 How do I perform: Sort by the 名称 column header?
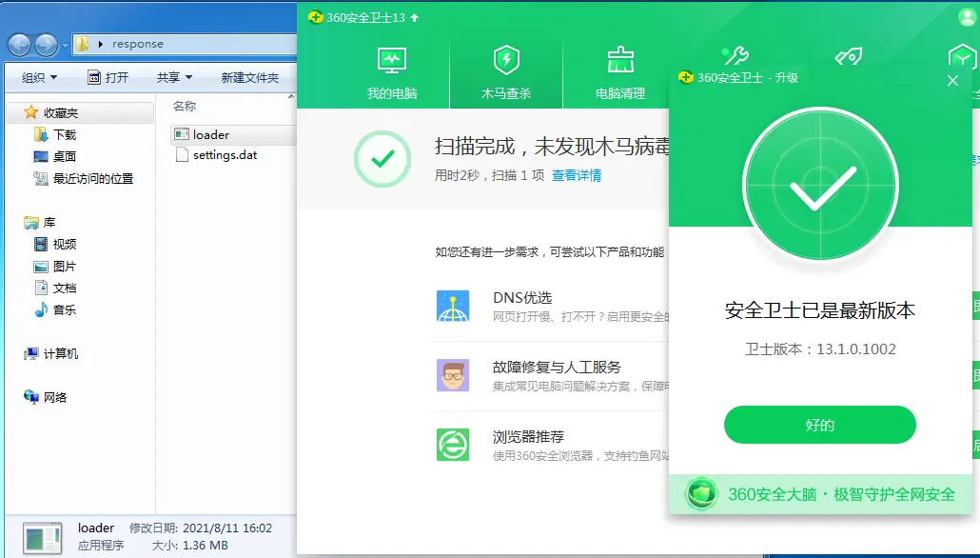(185, 107)
